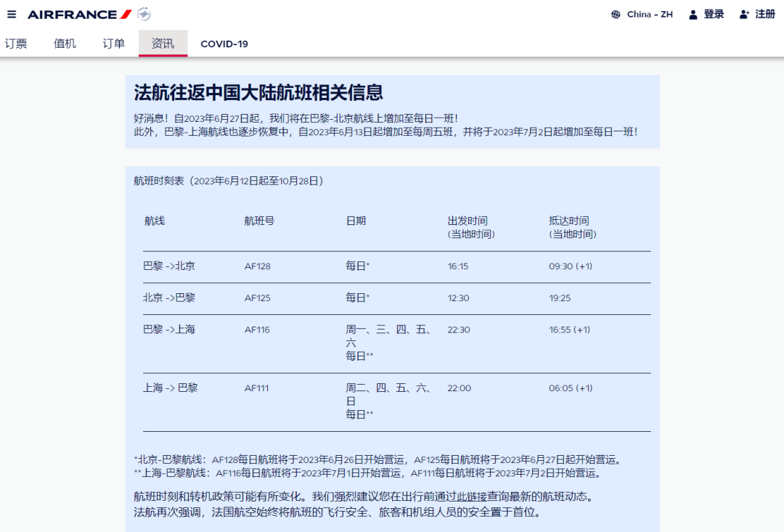
Task: Switch to the 订单 tab
Action: pos(114,44)
